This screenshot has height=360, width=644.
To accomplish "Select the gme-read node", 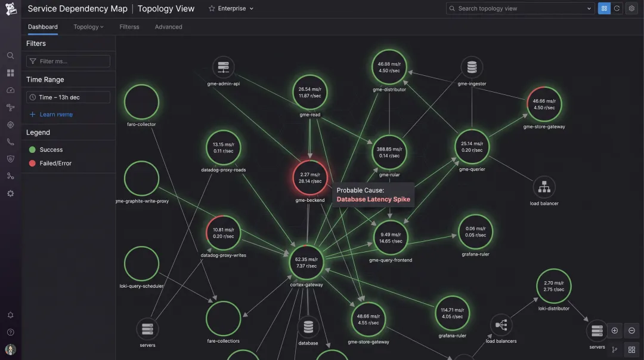I will click(310, 92).
